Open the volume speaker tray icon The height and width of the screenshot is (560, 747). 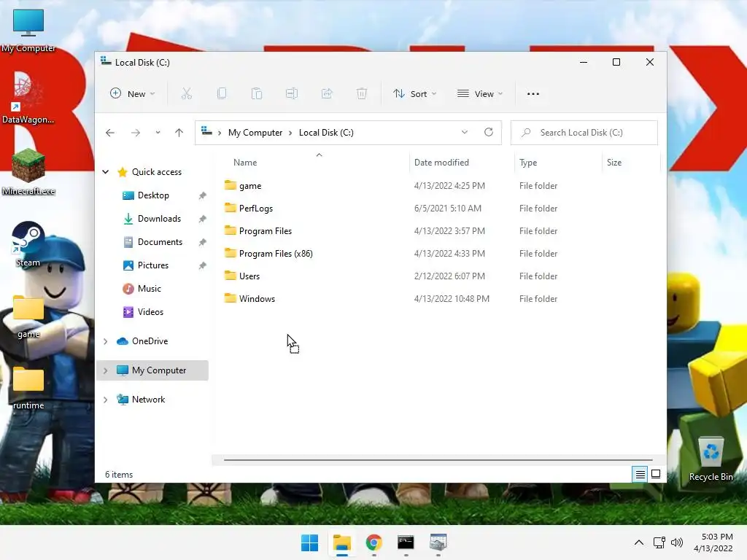click(676, 542)
